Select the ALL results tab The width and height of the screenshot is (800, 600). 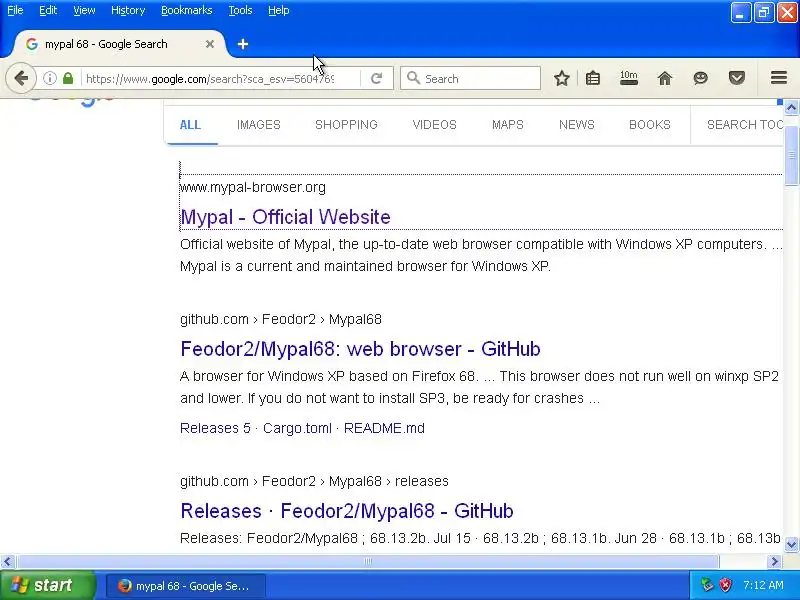click(x=190, y=125)
